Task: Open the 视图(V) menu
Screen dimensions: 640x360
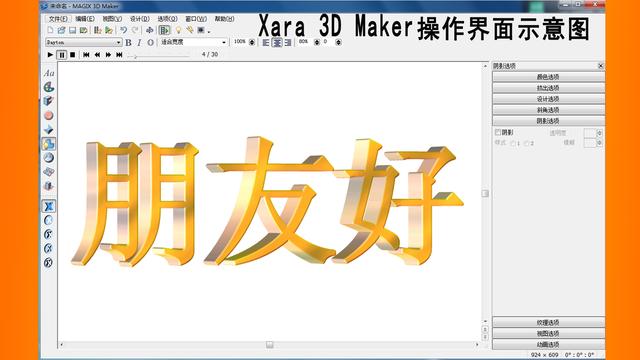Action: pos(112,19)
